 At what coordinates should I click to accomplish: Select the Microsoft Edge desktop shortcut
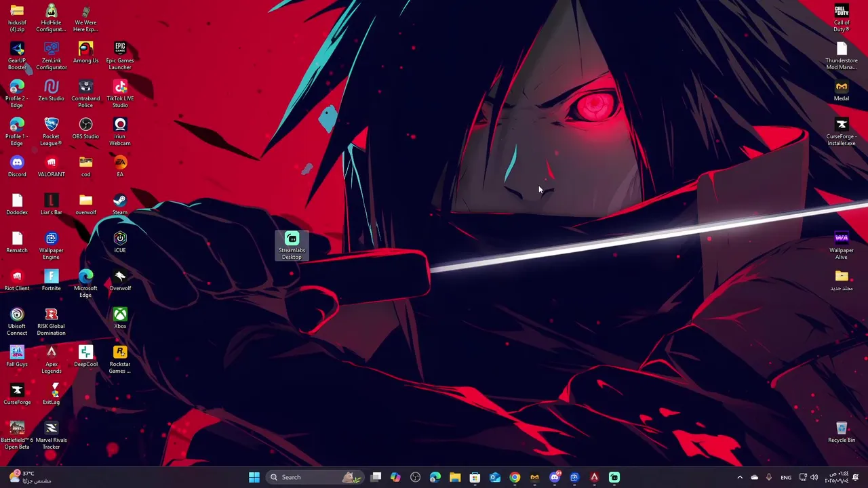[85, 284]
